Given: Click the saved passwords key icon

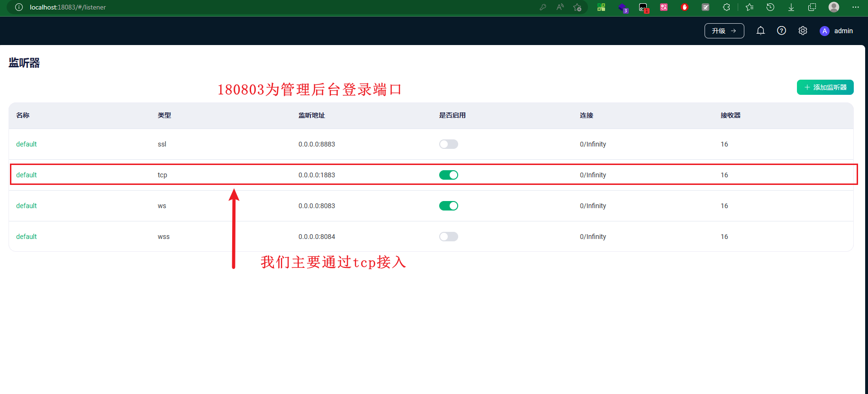Looking at the screenshot, I should (543, 7).
